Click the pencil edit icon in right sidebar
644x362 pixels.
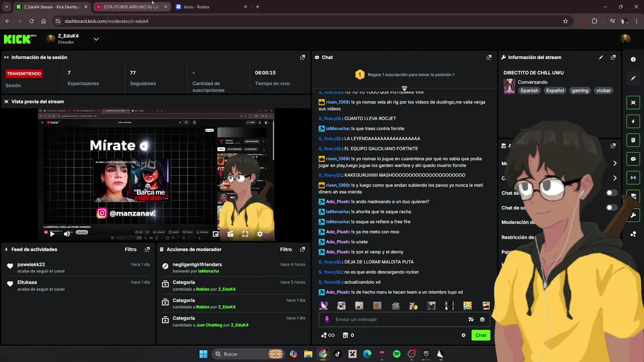click(x=633, y=78)
